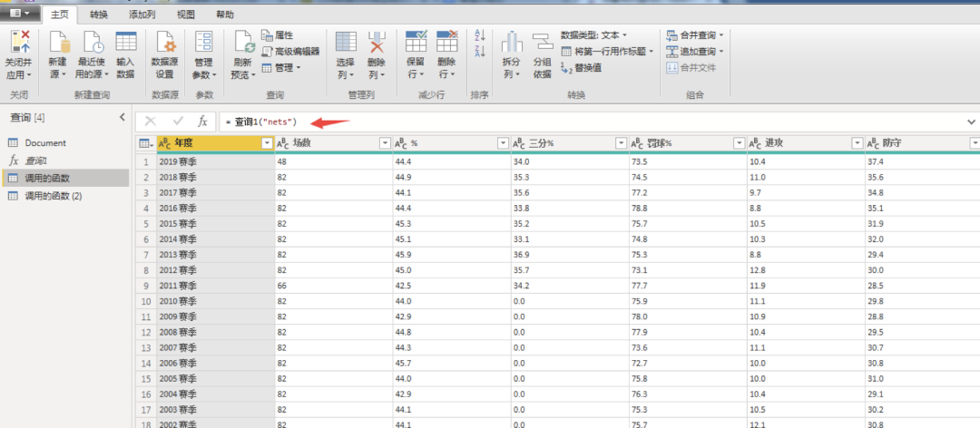Viewport: 980px width, 428px height.
Task: Click cell 66 in 场数 column
Action: [x=334, y=286]
